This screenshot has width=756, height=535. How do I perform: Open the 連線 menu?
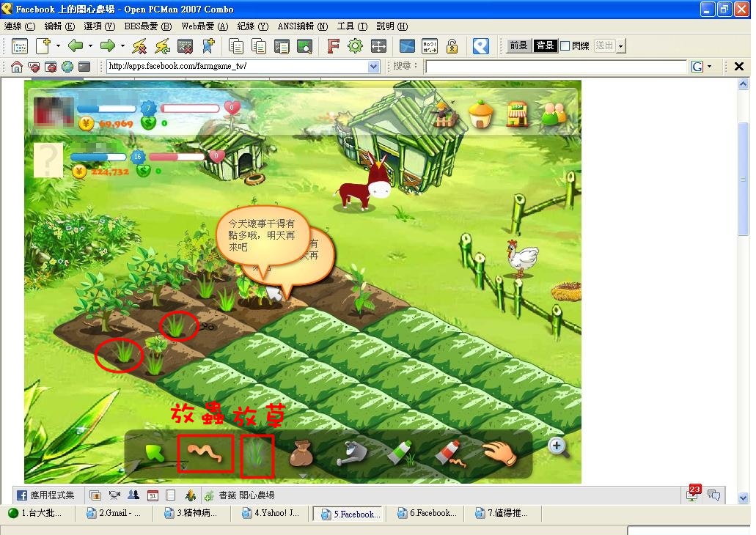pos(20,26)
